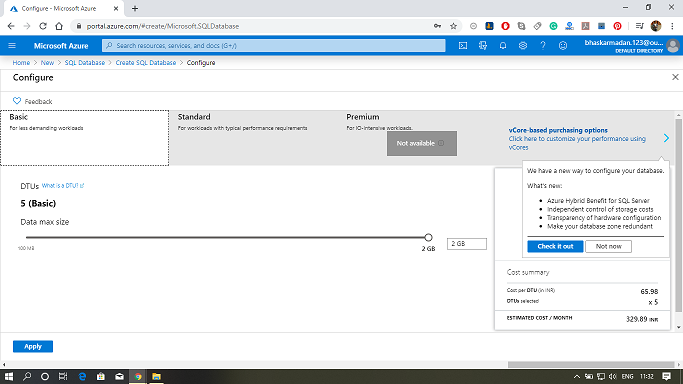Open Windows Action Center notifications
This screenshot has width=683, height=384.
pyautogui.click(x=666, y=377)
